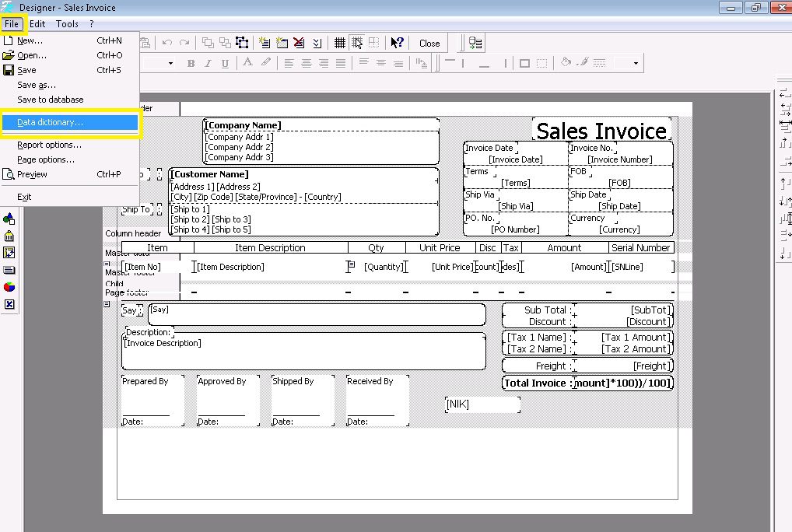792x532 pixels.
Task: Click the What's this help pointer icon
Action: coord(397,43)
